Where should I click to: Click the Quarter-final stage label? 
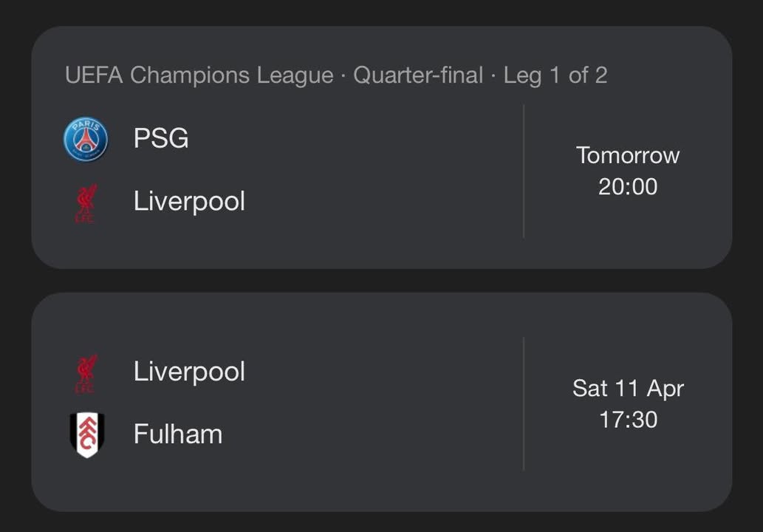(418, 75)
